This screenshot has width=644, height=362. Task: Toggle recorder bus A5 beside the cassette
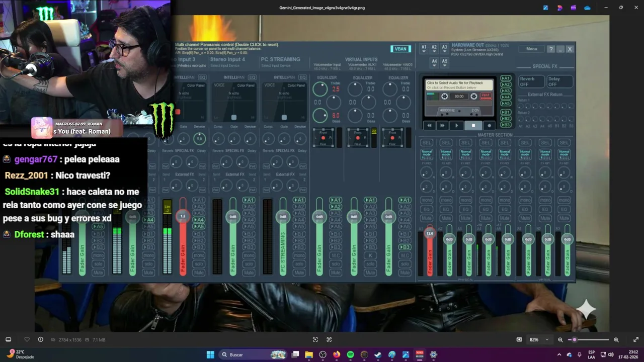coord(506,104)
